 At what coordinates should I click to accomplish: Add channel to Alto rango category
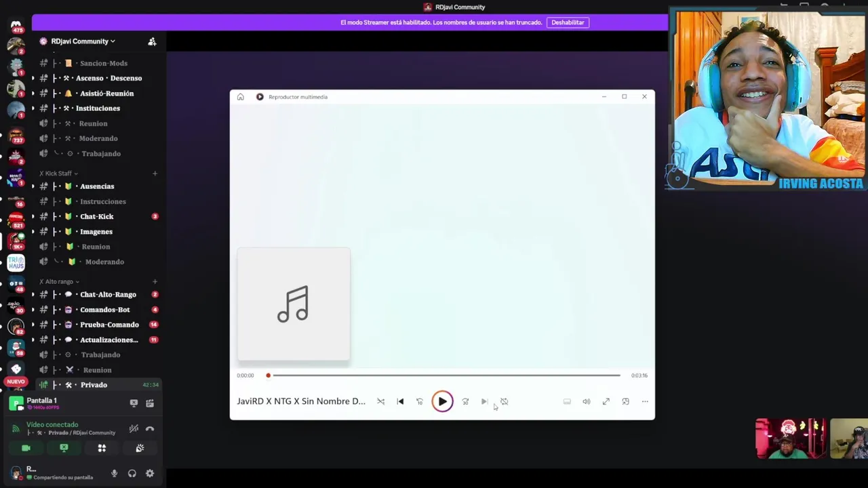point(155,281)
